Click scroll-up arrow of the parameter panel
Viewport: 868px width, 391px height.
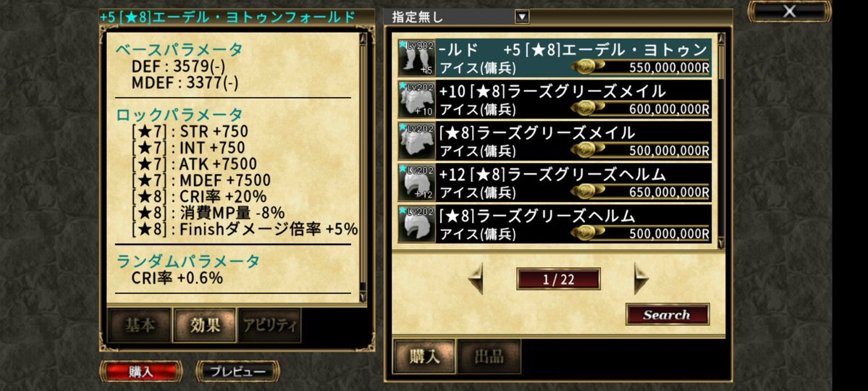point(363,38)
